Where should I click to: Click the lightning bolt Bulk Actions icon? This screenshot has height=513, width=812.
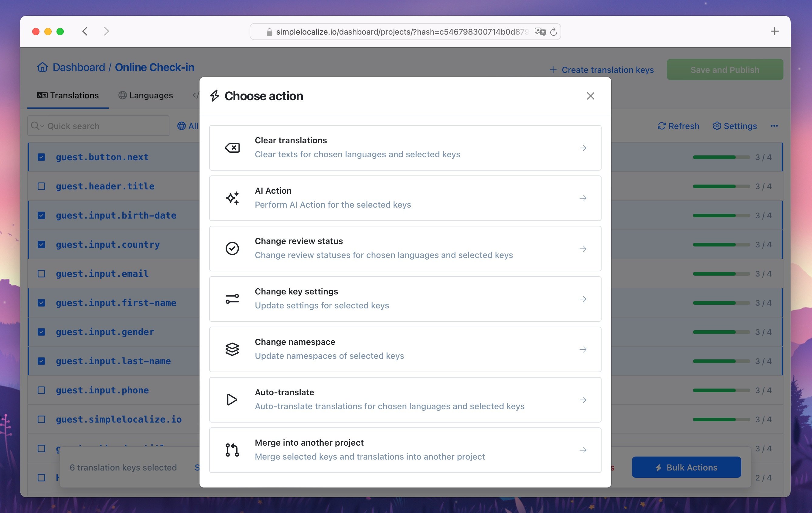pos(658,467)
